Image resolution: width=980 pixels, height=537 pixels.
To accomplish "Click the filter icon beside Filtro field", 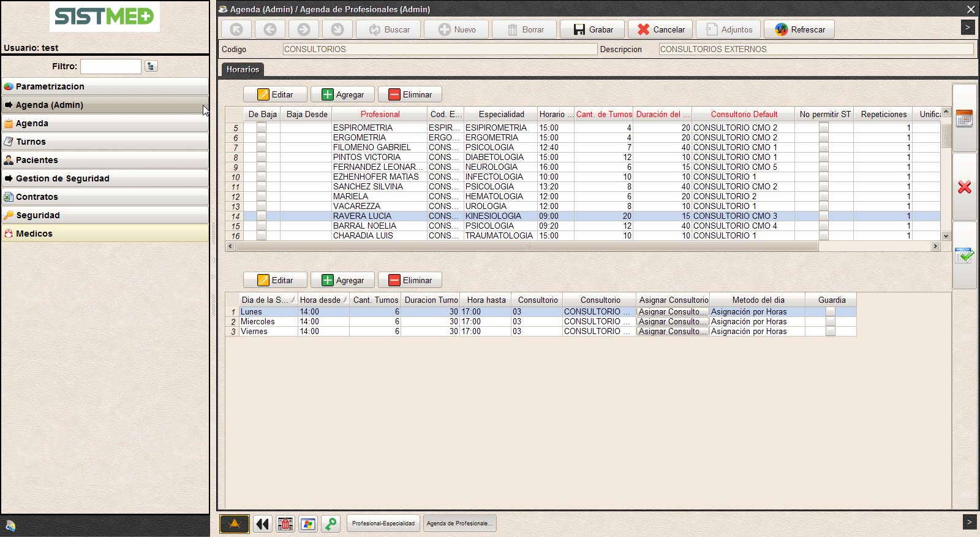I will pyautogui.click(x=151, y=66).
